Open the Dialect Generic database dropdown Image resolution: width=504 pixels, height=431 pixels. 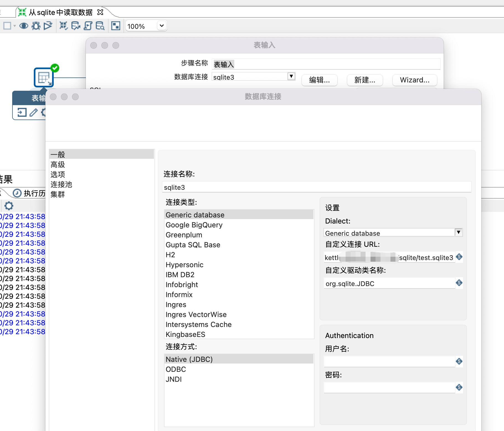pos(459,232)
